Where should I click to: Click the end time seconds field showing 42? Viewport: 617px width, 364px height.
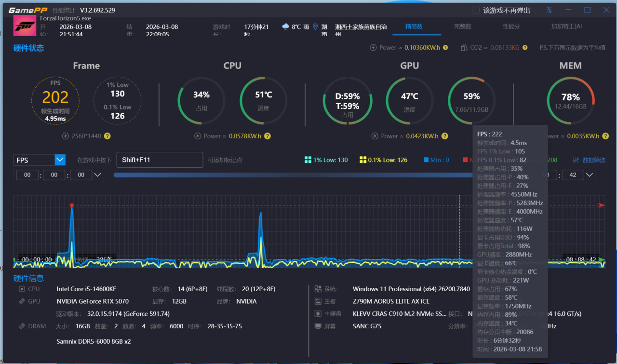tap(573, 175)
